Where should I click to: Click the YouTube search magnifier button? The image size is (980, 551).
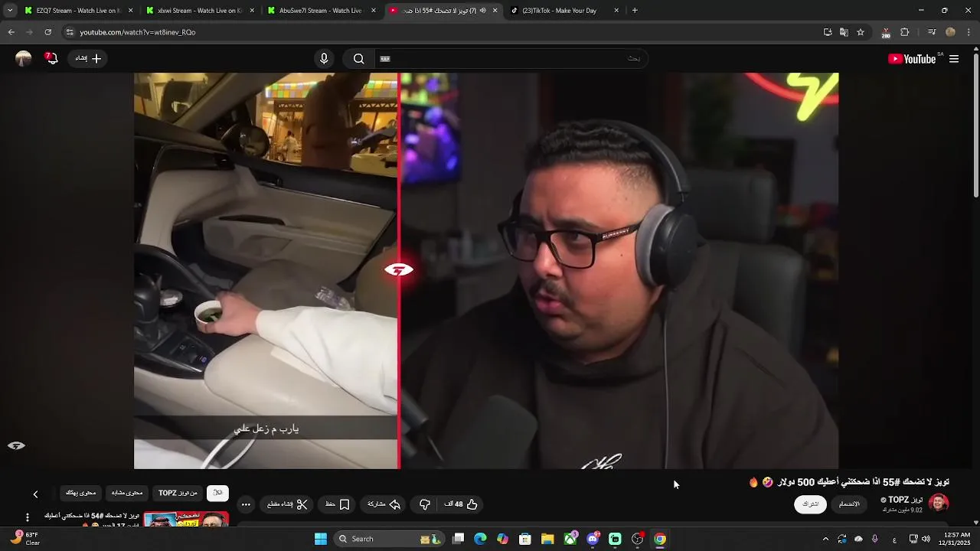(x=358, y=59)
